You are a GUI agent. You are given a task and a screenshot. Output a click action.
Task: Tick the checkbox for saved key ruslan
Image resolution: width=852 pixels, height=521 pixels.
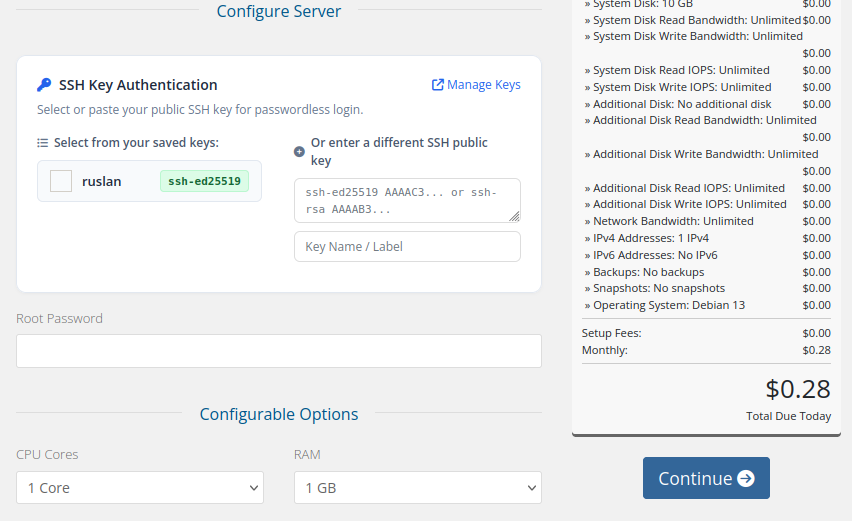click(61, 181)
